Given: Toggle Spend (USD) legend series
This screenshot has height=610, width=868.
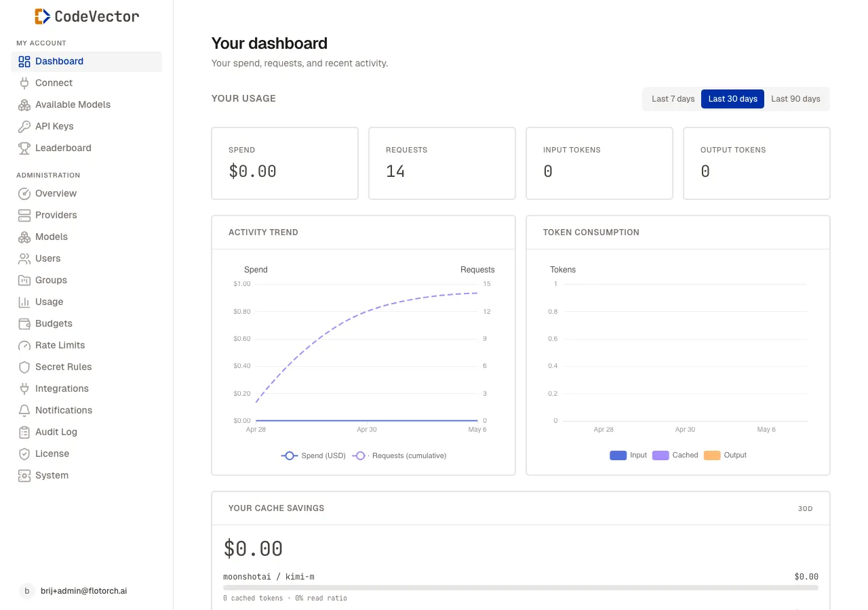Looking at the screenshot, I should [x=313, y=456].
